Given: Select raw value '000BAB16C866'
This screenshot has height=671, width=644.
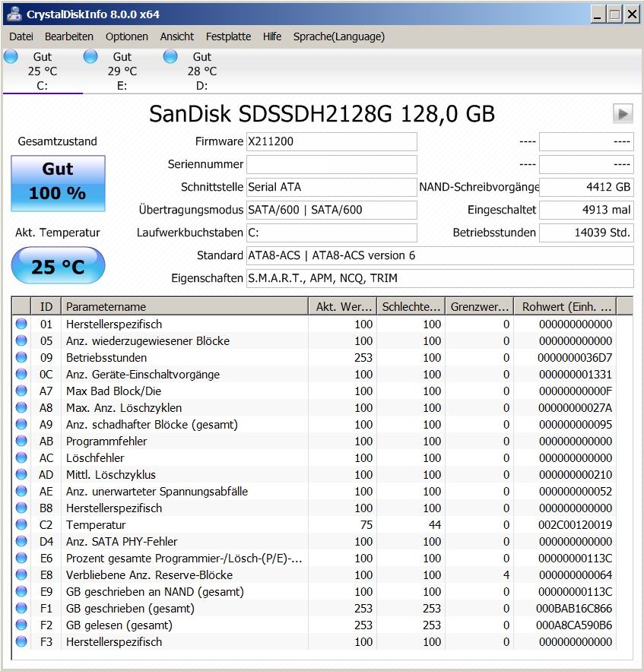Looking at the screenshot, I should 574,609.
